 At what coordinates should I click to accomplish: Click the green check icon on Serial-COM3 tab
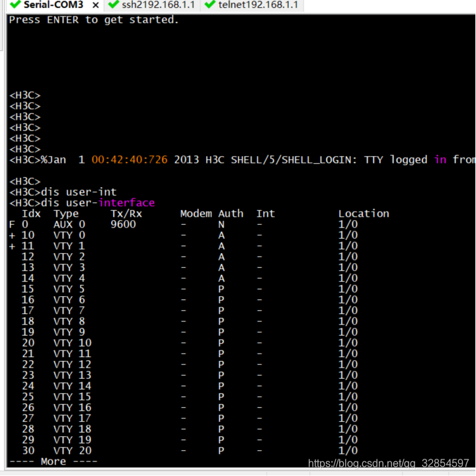(x=15, y=5)
